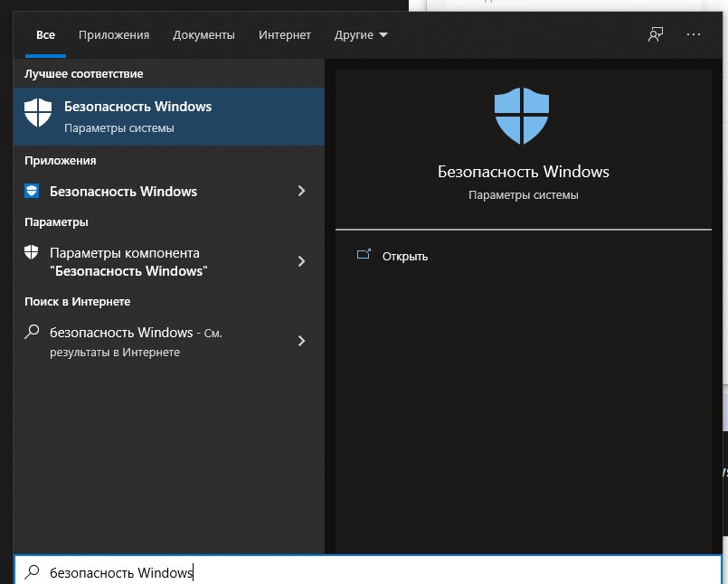Screen dimensions: 728x584
Task: Select the Все tab
Action: click(x=45, y=34)
